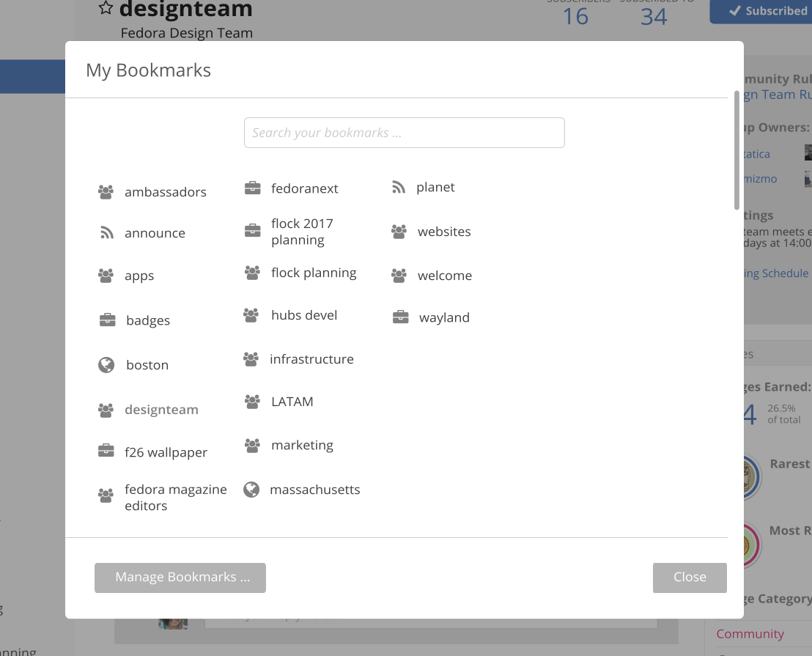This screenshot has height=656, width=812.
Task: Click the subscribers count 16
Action: tap(575, 17)
